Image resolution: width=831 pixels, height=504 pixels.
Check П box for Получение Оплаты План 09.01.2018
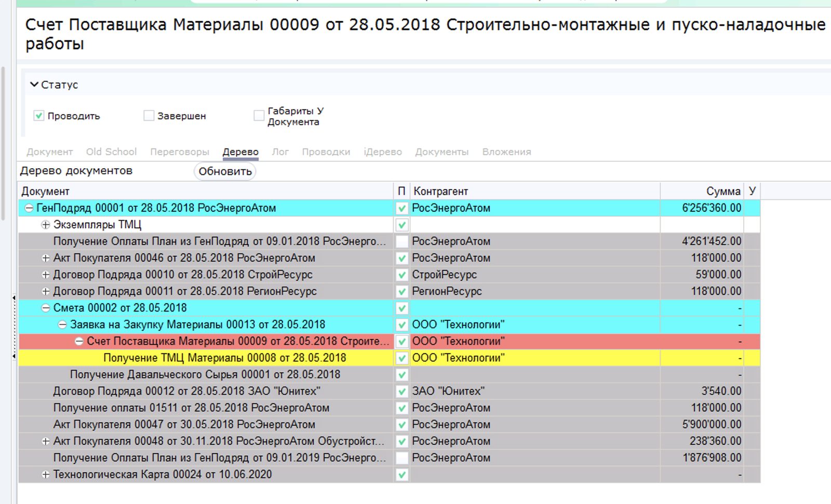click(401, 241)
